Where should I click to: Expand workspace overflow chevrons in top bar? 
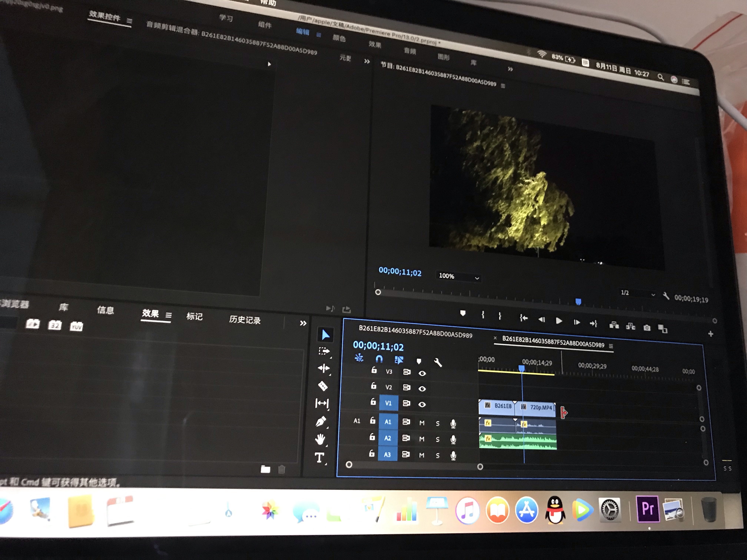[510, 69]
